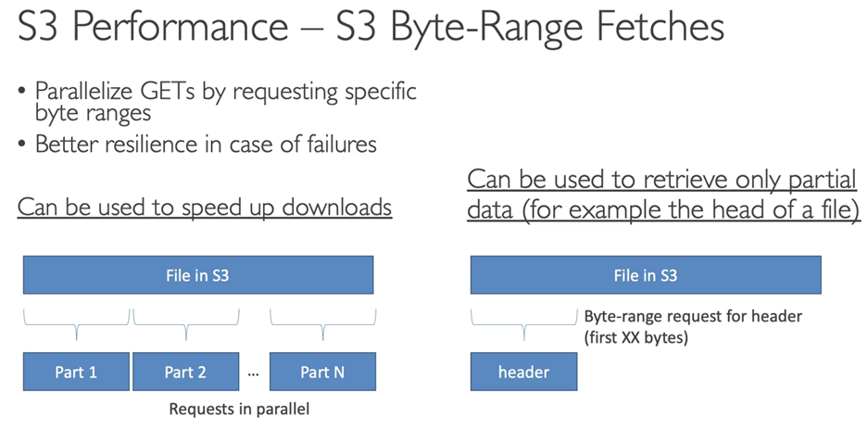The height and width of the screenshot is (429, 868).
Task: Click the bracket above Part 2
Action: click(185, 323)
